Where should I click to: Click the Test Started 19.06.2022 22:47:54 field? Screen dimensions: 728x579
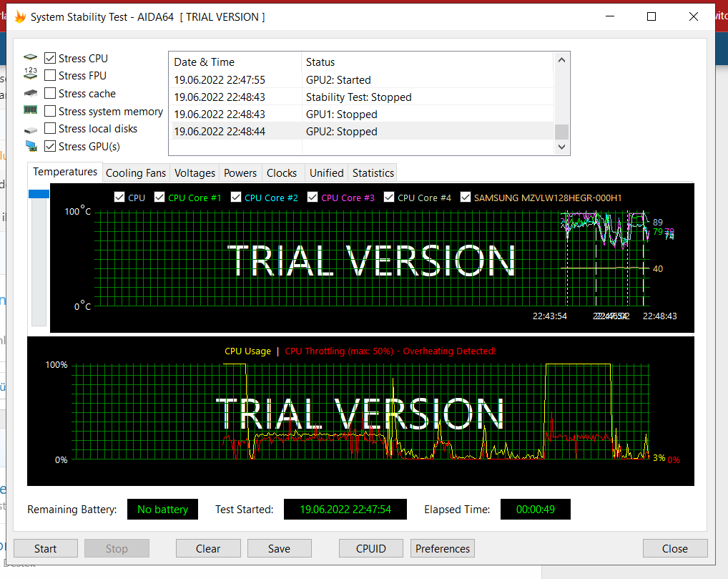[345, 510]
